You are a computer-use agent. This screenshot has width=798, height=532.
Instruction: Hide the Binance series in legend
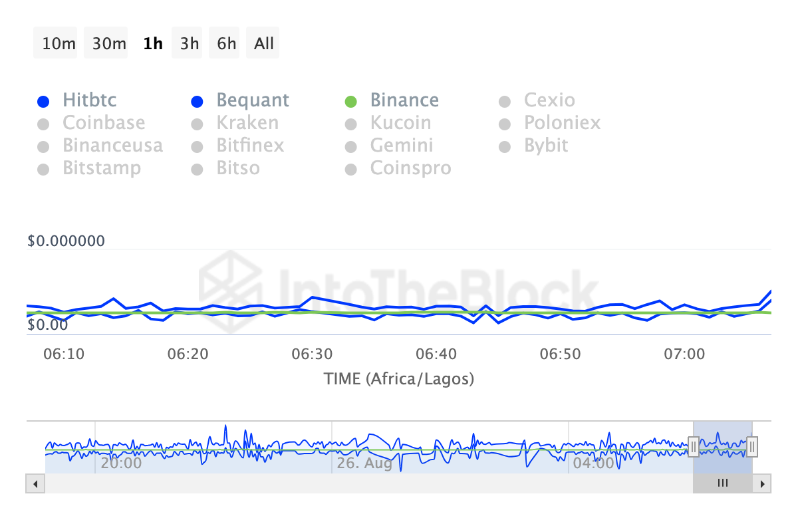click(404, 100)
